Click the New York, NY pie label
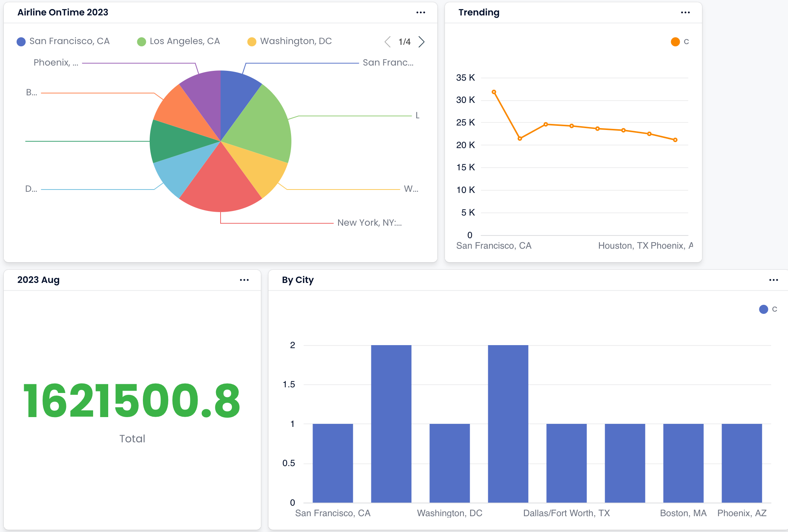Screen dimensions: 788x532 point(369,223)
